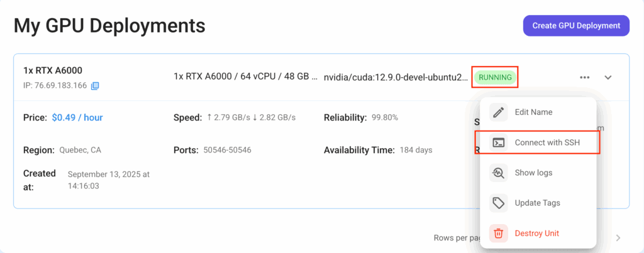Click the pencil Edit Name icon
The width and height of the screenshot is (644, 253).
tap(499, 112)
